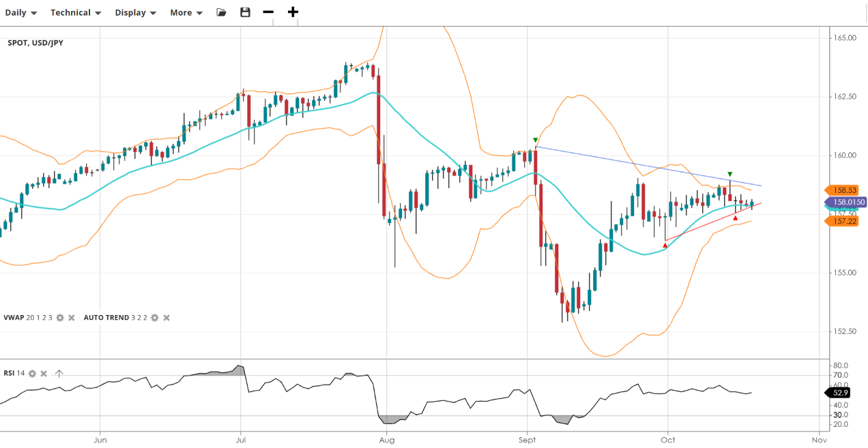Image resolution: width=868 pixels, height=448 pixels.
Task: Move RSI panel up with arrow icon
Action: (59, 374)
